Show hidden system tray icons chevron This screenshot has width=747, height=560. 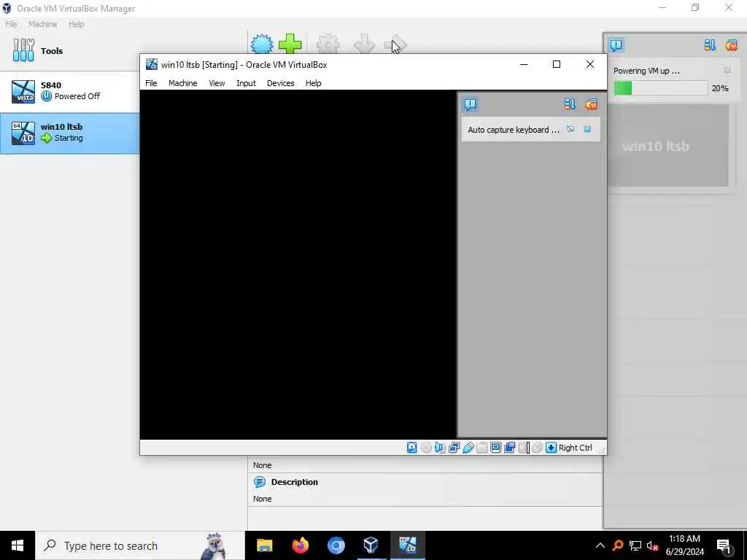(x=600, y=545)
